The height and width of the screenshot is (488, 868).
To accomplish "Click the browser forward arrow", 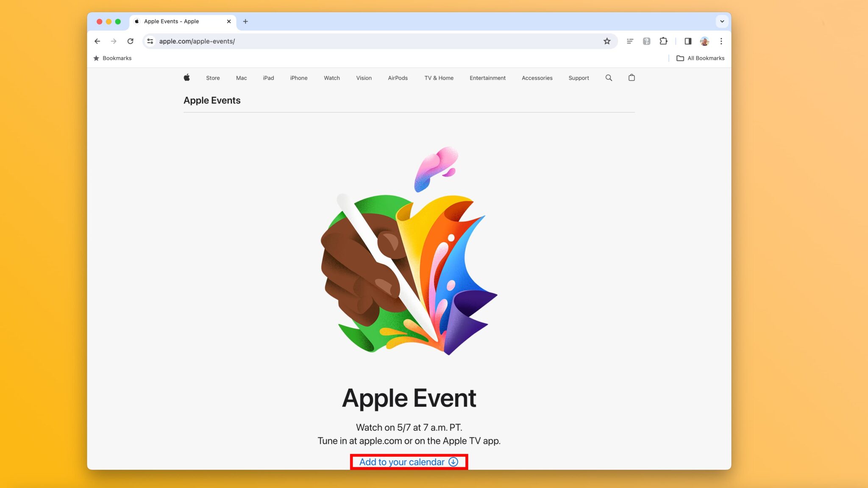I will [x=114, y=41].
